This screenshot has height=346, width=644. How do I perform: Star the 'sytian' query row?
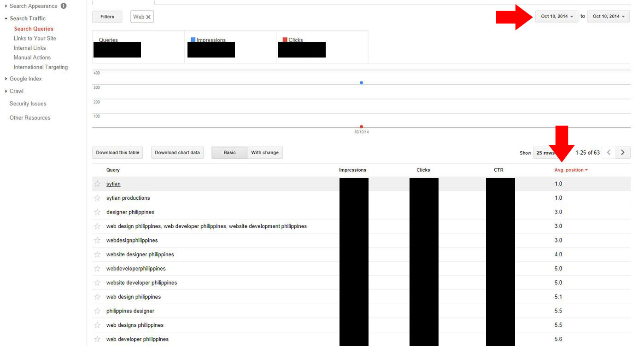(97, 184)
